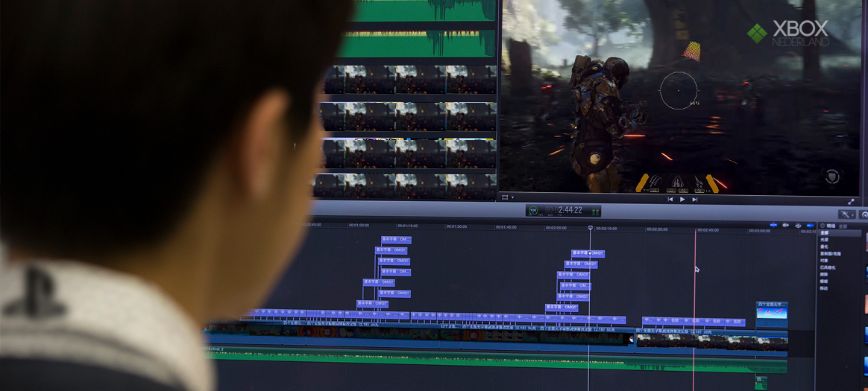Screen dimensions: 868x391
Task: Select the 叠化 transitions category
Action: pyautogui.click(x=824, y=247)
